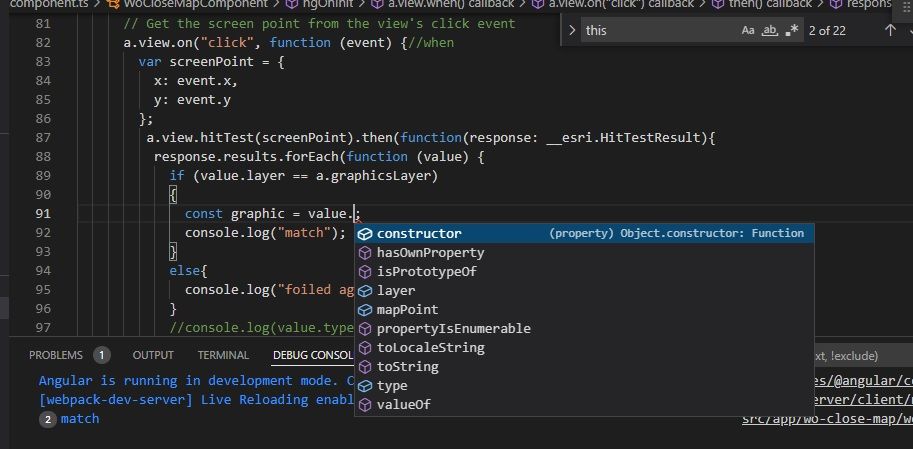The image size is (913, 449).
Task: Click the "const graphic = value." code line
Action: tap(273, 214)
